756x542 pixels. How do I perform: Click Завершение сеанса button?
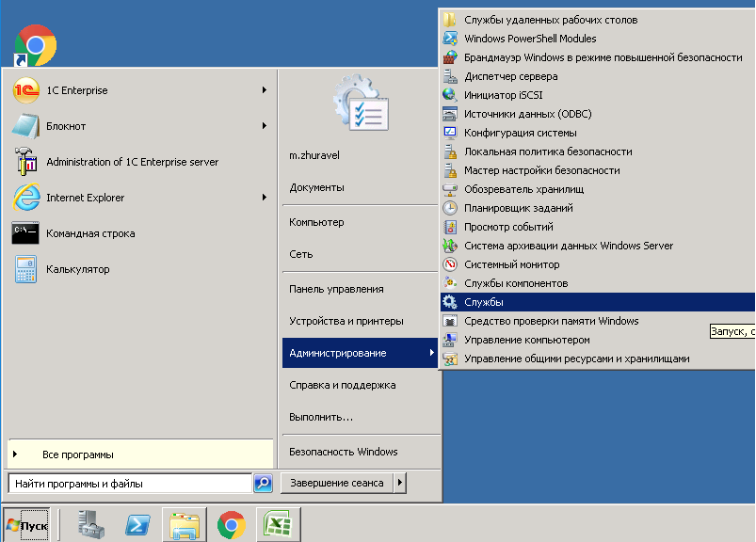tap(336, 483)
